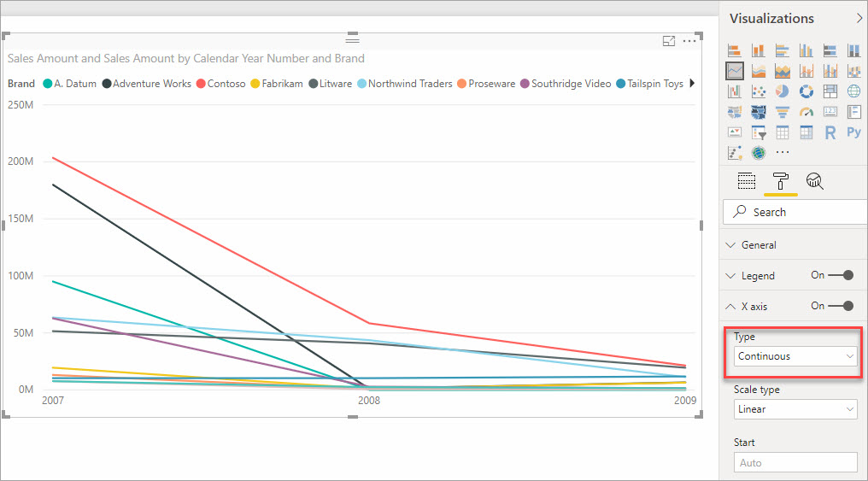Select the multi-row card visualization
This screenshot has width=868, height=481.
[x=853, y=112]
